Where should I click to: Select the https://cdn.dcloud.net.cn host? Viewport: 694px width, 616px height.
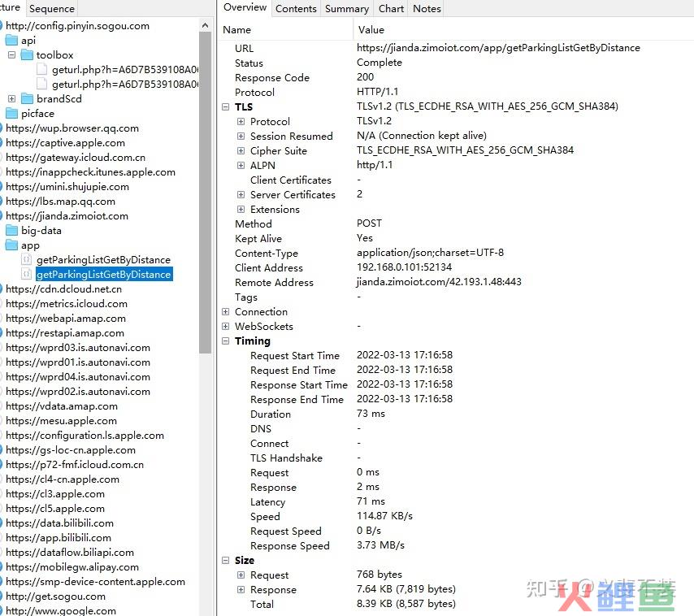point(63,289)
